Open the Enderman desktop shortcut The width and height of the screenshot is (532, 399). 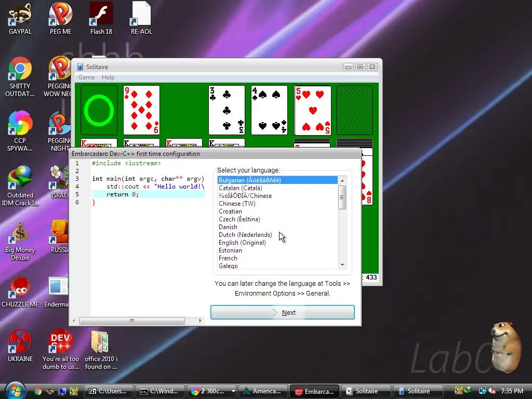point(57,292)
